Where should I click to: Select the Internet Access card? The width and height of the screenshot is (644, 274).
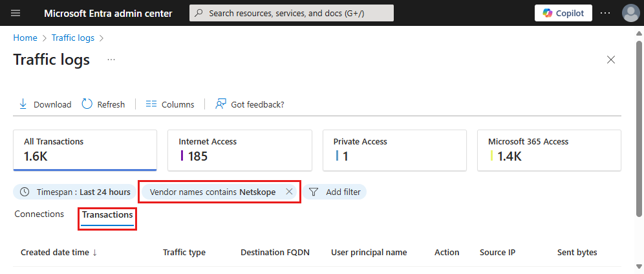click(240, 150)
